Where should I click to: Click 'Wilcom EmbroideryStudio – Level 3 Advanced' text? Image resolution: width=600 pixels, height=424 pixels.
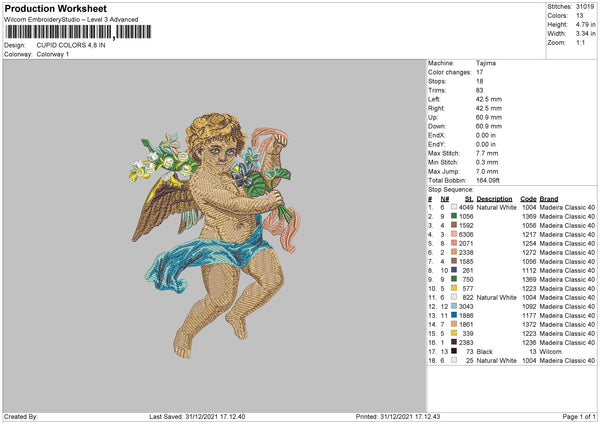71,20
